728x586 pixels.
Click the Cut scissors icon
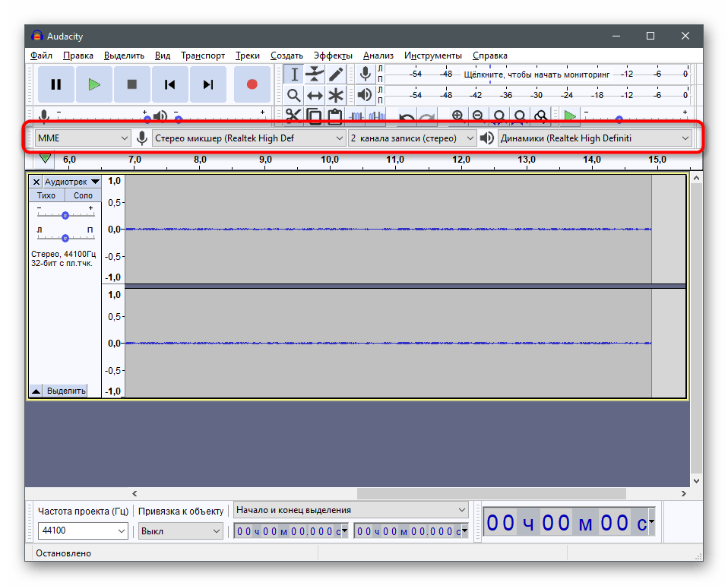(x=293, y=116)
